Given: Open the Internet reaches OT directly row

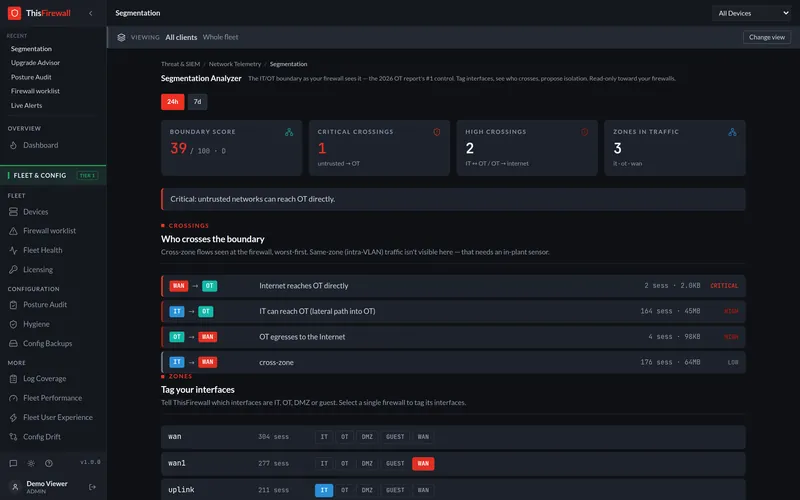Looking at the screenshot, I should click(x=453, y=286).
